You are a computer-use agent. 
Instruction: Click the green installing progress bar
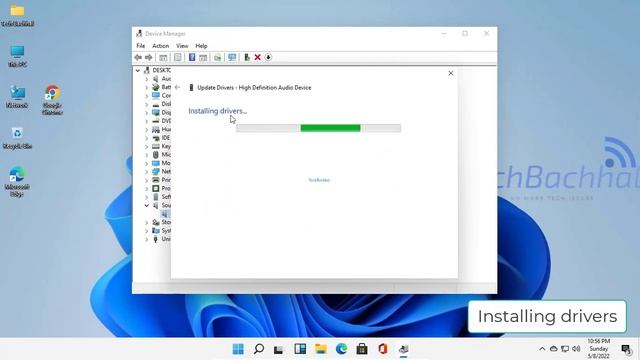318,128
